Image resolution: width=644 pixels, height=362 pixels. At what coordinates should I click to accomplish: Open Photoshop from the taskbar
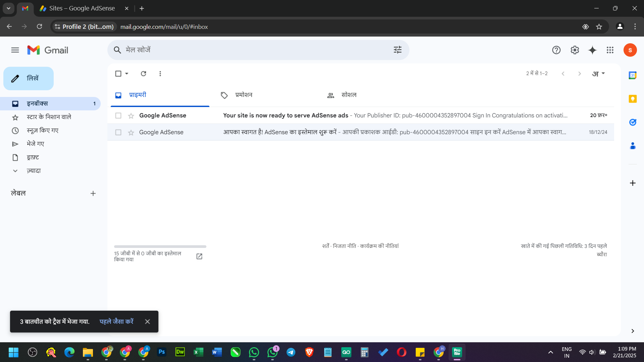[161, 352]
